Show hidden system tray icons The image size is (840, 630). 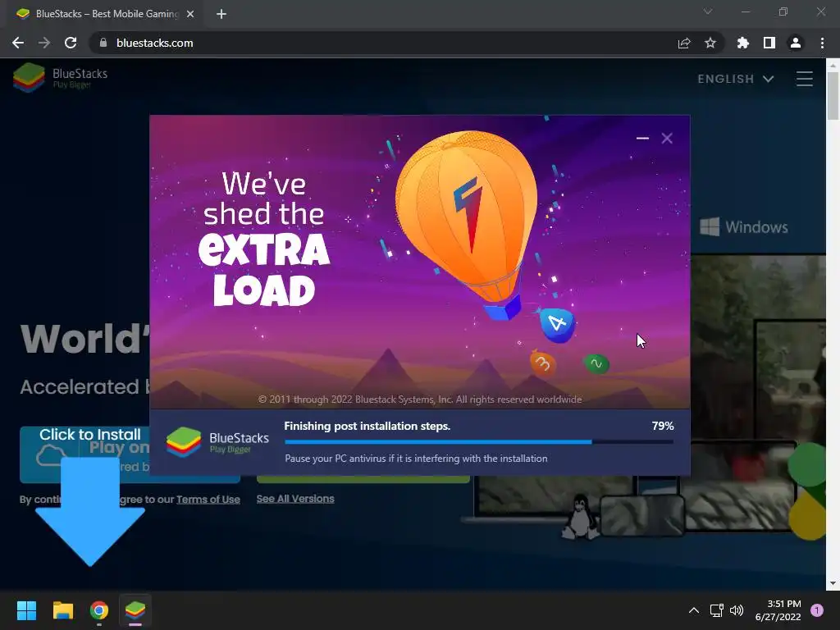pos(694,610)
